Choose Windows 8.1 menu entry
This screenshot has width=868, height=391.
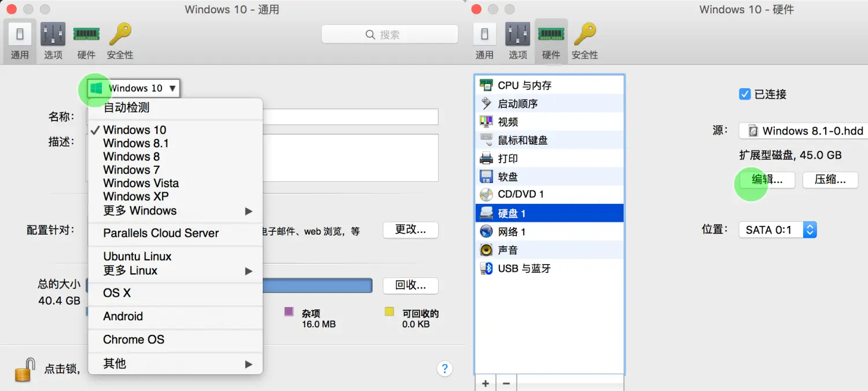point(175,143)
